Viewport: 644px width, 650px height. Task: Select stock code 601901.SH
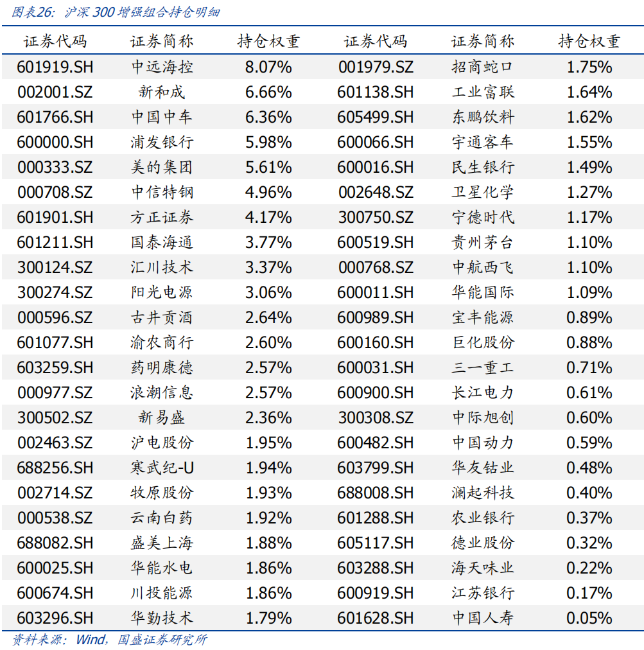point(55,217)
